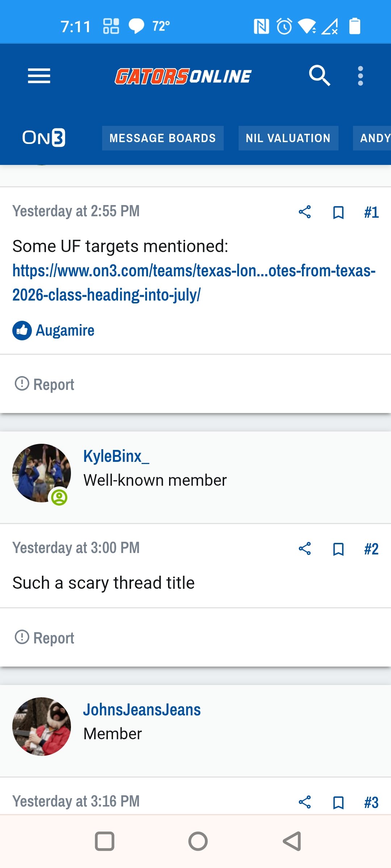
Task: Report the first post
Action: (x=44, y=384)
